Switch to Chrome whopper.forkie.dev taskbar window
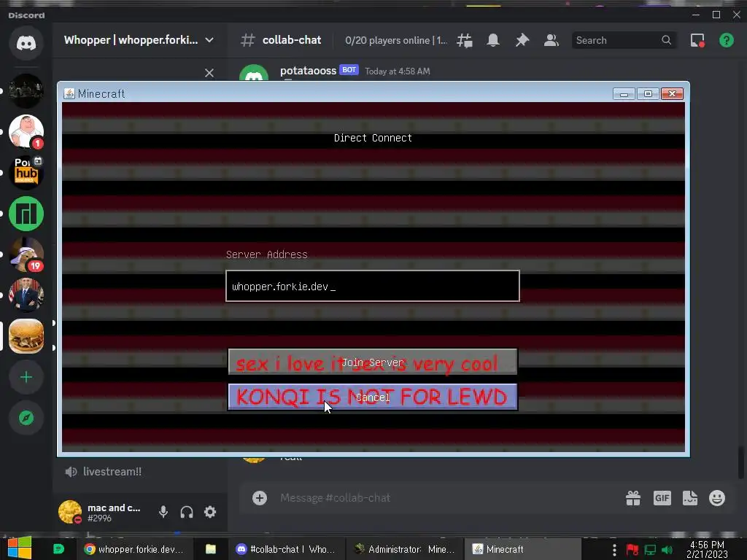This screenshot has width=747, height=560. (x=134, y=550)
